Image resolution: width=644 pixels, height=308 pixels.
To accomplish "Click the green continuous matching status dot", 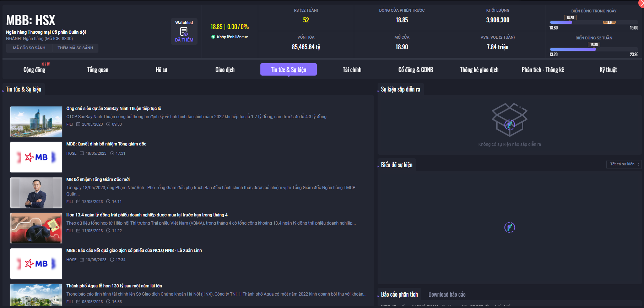I will pyautogui.click(x=213, y=37).
